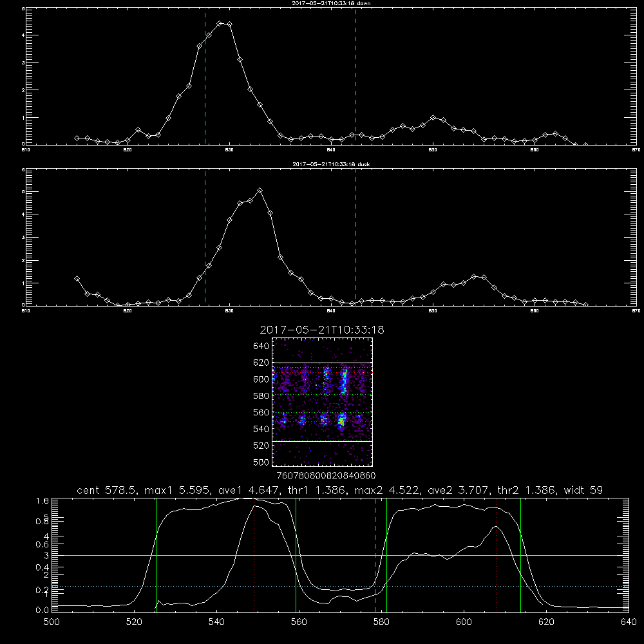The image size is (644, 644).
Task: Click the left green dashed line in dawn plot
Action: pos(205,76)
